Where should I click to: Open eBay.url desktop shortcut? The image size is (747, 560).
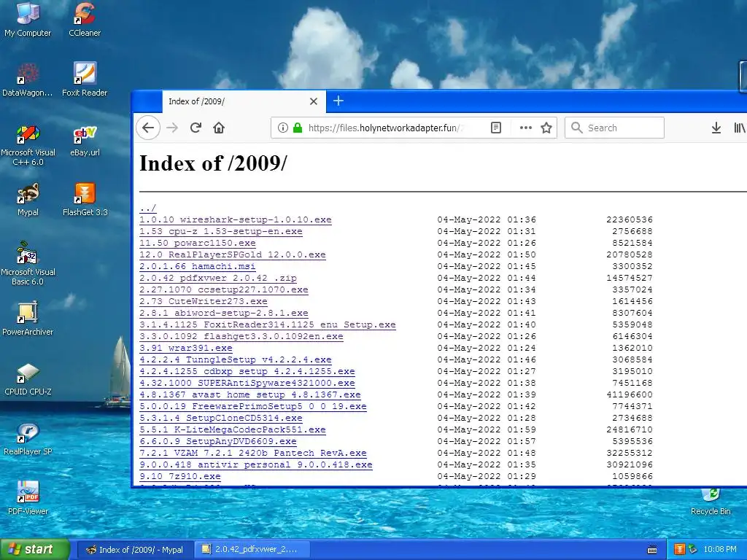point(85,141)
